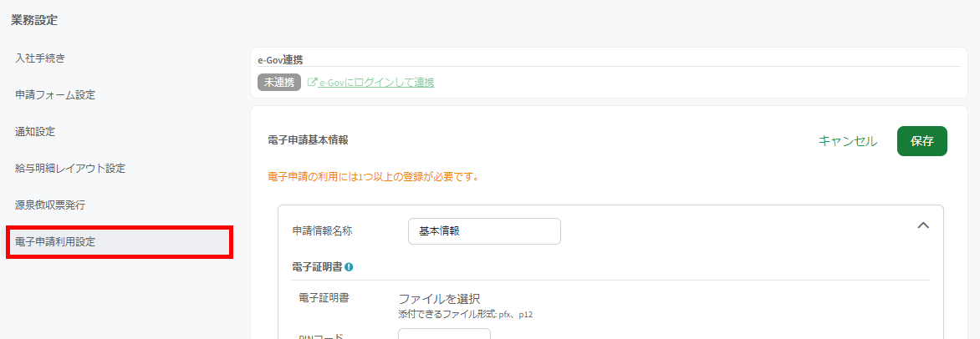Open 入社手続き in the sidebar
This screenshot has height=339, width=980.
point(40,58)
